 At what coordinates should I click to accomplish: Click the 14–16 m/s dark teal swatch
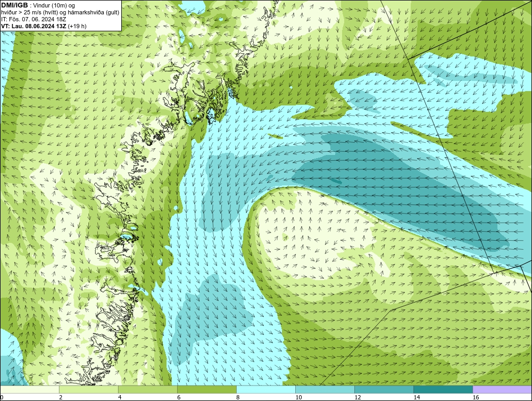pyautogui.click(x=443, y=389)
